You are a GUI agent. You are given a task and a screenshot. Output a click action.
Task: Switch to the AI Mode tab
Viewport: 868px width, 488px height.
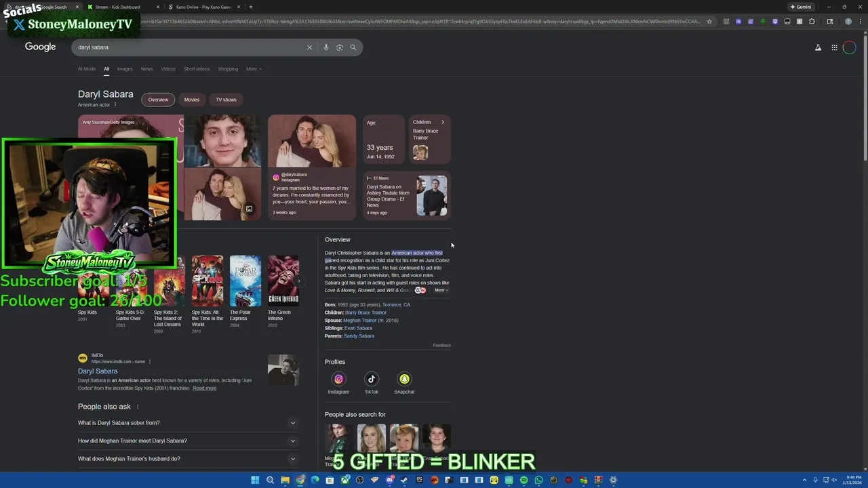click(87, 68)
